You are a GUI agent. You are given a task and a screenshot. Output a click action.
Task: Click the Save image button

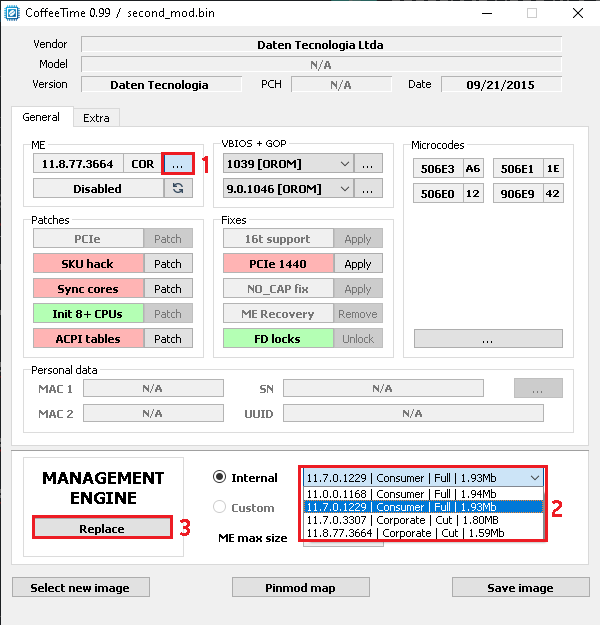[x=519, y=587]
